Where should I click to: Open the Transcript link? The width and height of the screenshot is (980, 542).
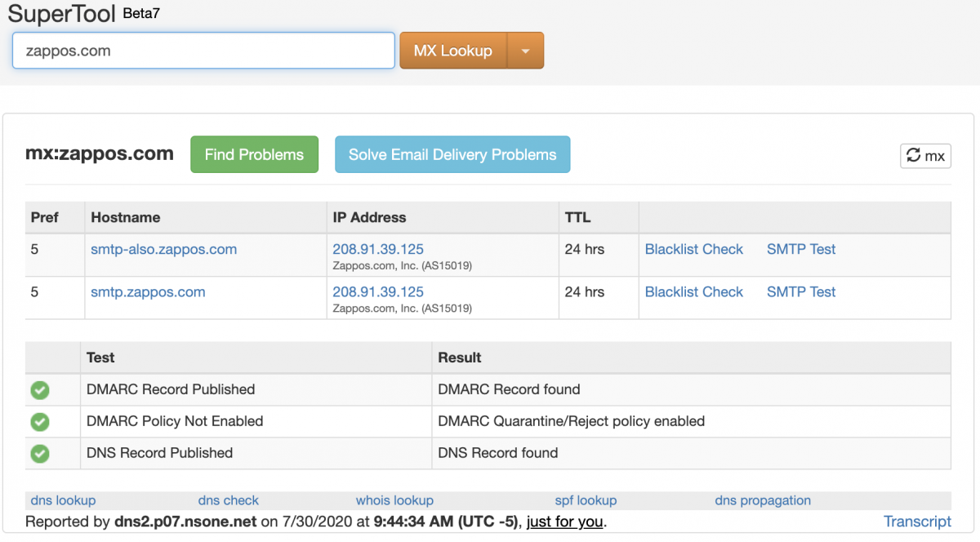(917, 521)
